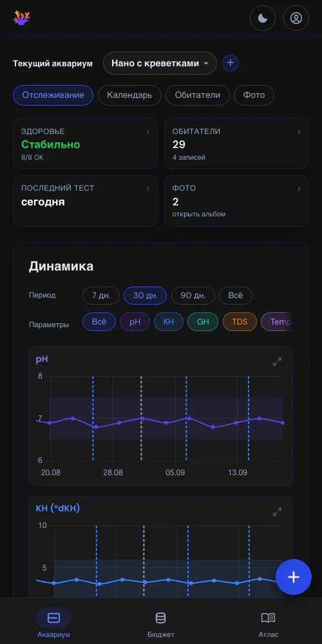Select 90 дн. period
Viewport: 322px width, 644px height.
[x=193, y=296]
